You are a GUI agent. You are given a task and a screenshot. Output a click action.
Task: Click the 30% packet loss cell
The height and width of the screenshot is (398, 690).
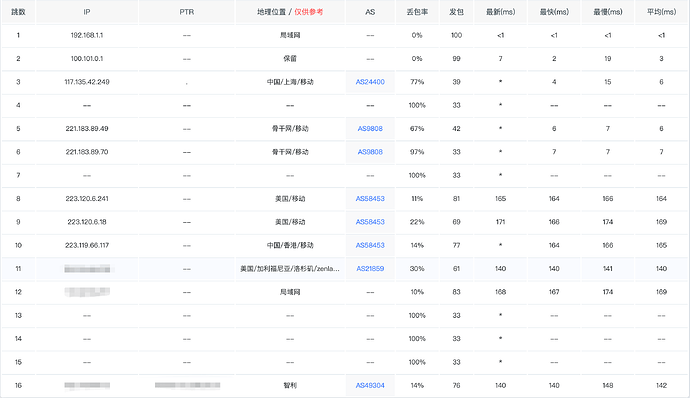[417, 269]
